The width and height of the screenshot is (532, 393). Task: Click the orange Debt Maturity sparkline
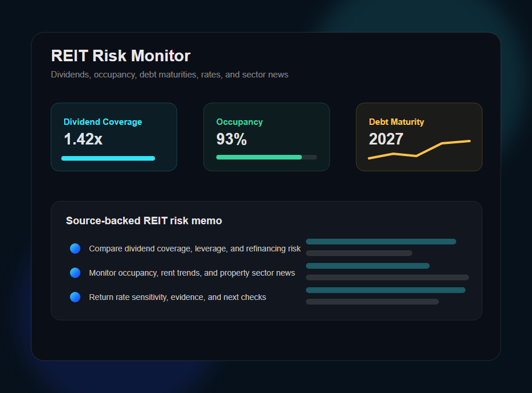tap(419, 150)
